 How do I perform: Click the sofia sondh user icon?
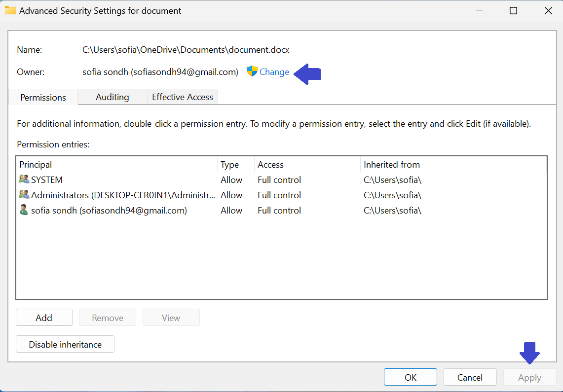pyautogui.click(x=24, y=211)
